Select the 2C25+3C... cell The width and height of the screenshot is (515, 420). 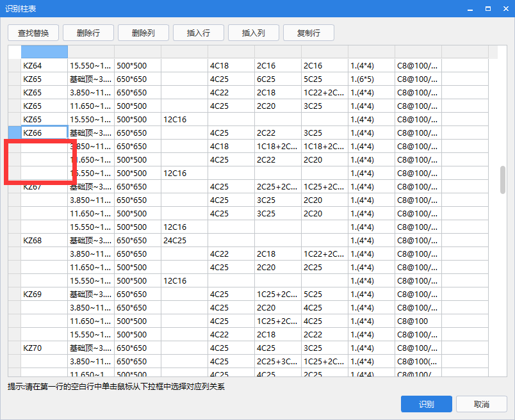277,362
